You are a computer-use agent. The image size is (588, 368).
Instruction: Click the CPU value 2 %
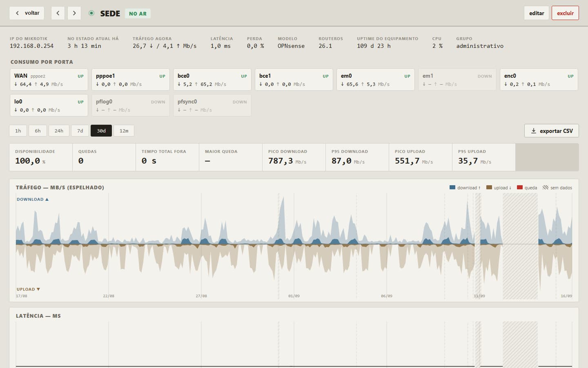coord(437,46)
